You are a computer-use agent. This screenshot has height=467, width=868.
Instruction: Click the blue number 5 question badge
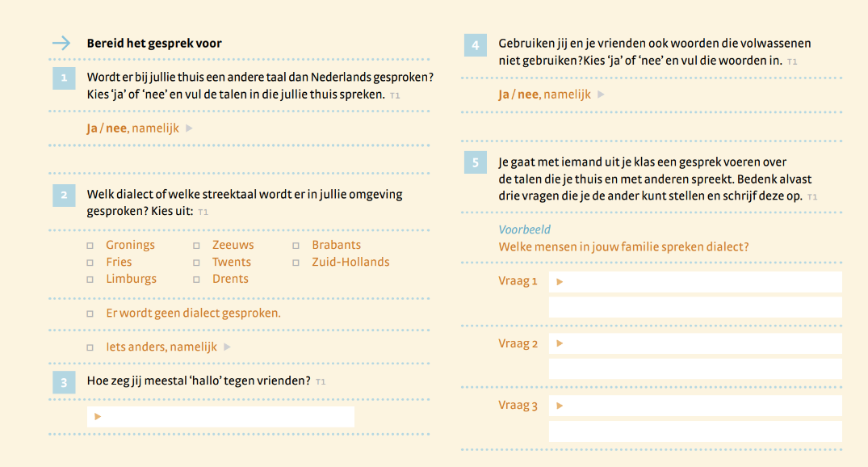click(476, 163)
